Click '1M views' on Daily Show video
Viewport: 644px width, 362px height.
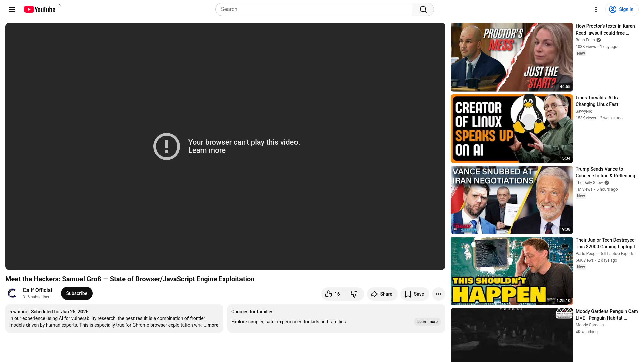584,189
